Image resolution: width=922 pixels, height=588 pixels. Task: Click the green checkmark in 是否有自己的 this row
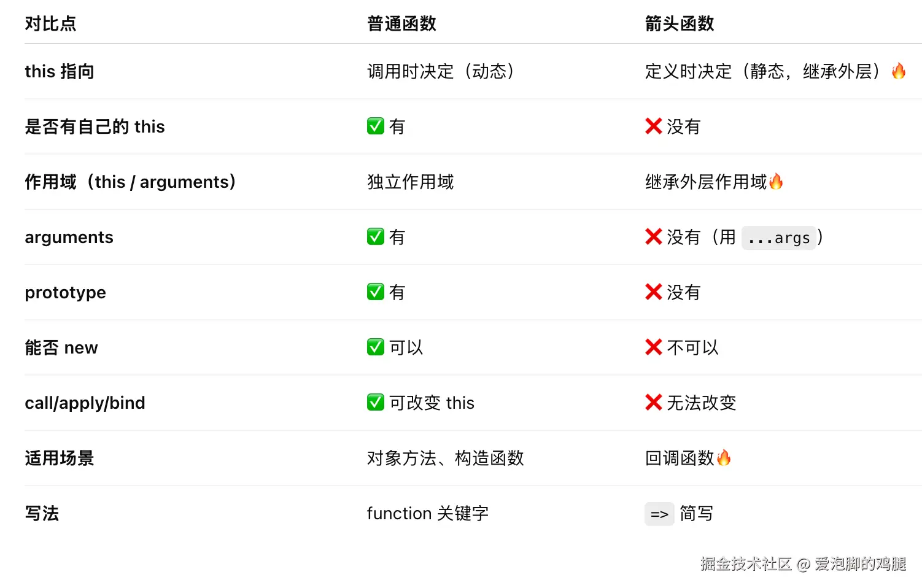click(x=375, y=126)
